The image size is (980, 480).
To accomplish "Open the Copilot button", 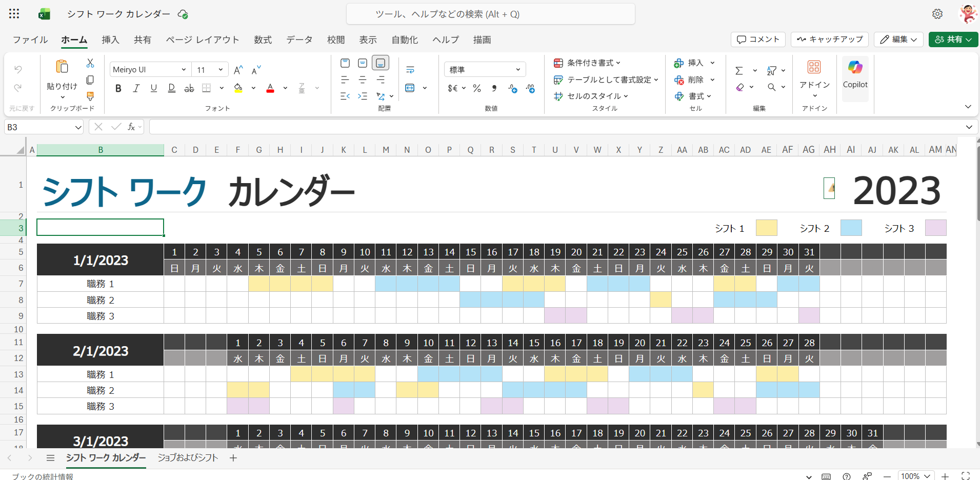I will pyautogui.click(x=855, y=74).
